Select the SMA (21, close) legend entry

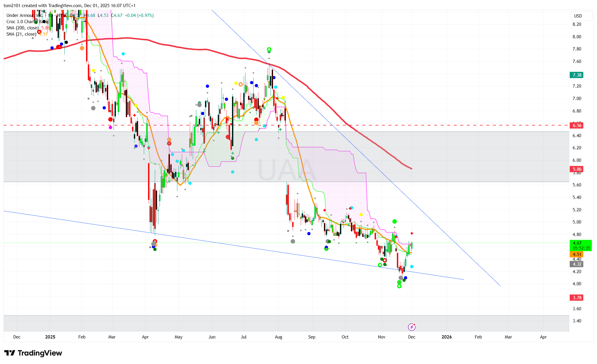[x=21, y=34]
